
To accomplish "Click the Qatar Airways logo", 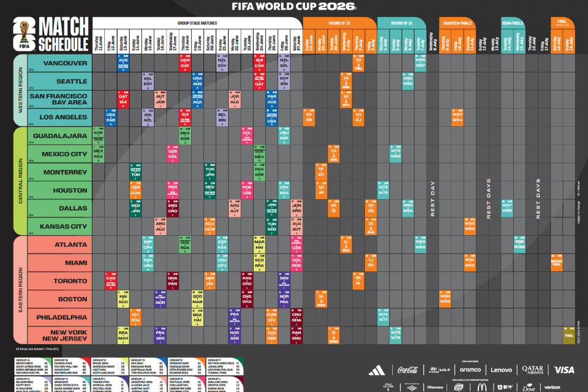I will tap(532, 370).
